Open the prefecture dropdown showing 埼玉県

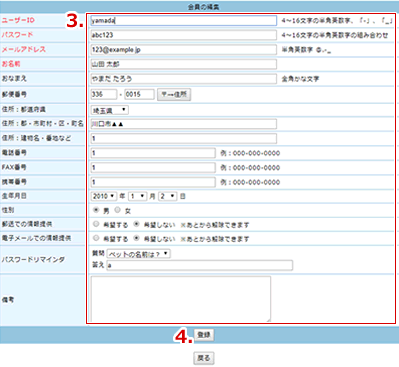(x=109, y=110)
